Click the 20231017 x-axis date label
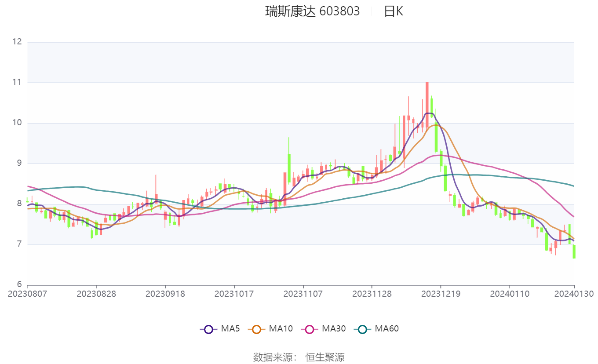The image size is (598, 364). 234,293
